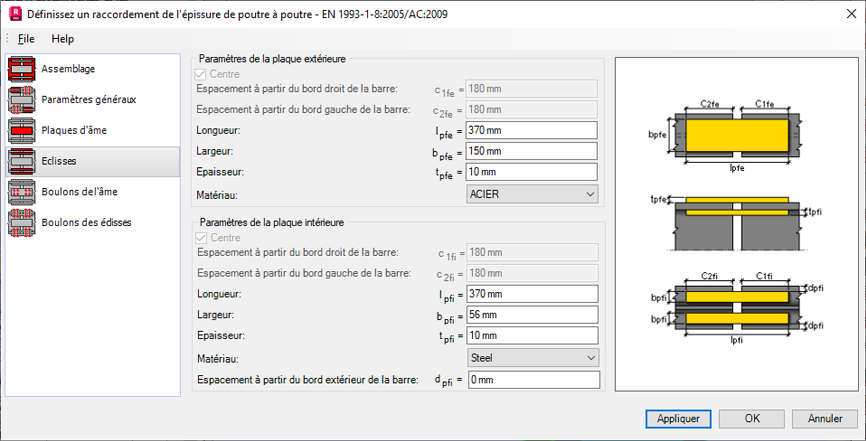Expand the exterior plate Matériau dropdown (ACIER)
The image size is (866, 441).
click(x=532, y=194)
